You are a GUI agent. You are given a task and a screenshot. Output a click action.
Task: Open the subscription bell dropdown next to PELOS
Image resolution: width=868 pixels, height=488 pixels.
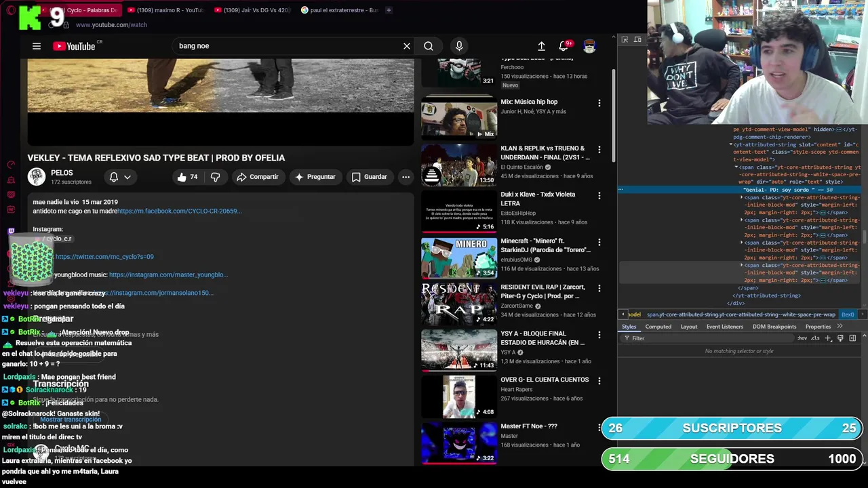[x=120, y=177]
